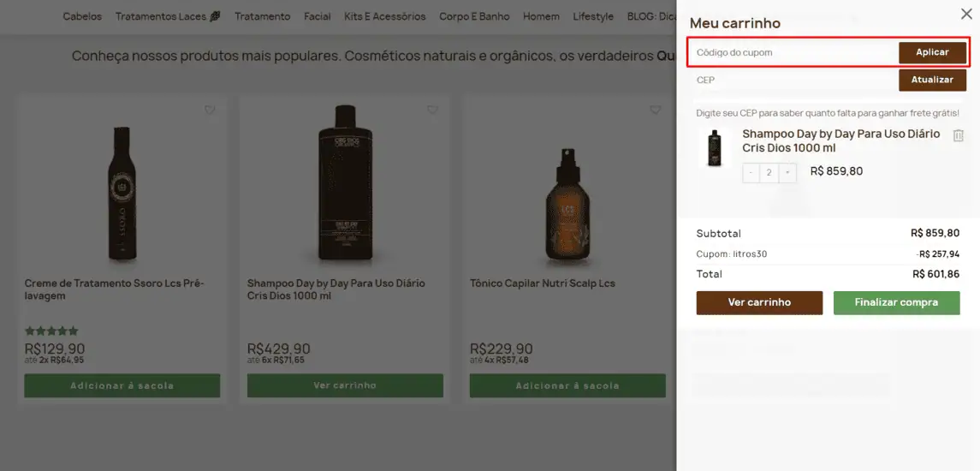Click the R$229,90 product price

502,349
